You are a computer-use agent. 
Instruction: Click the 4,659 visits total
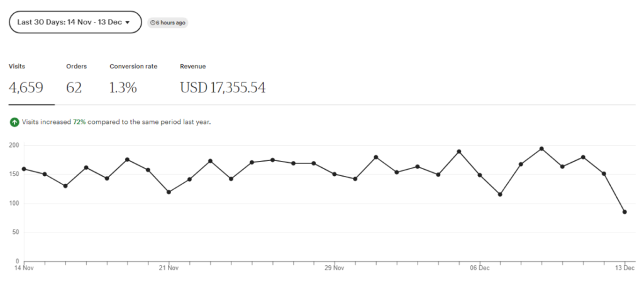26,87
